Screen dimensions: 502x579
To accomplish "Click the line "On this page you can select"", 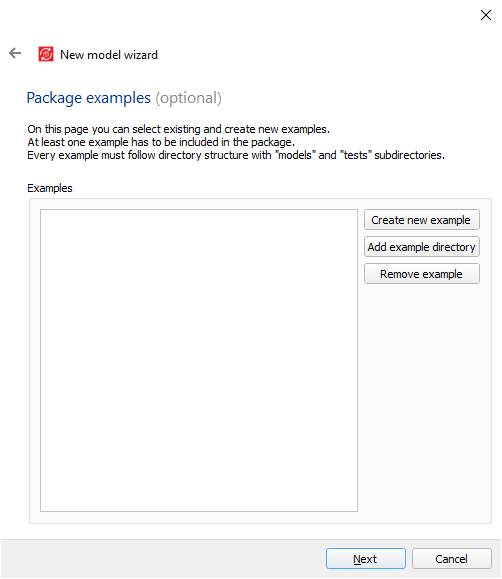I will pos(178,129).
